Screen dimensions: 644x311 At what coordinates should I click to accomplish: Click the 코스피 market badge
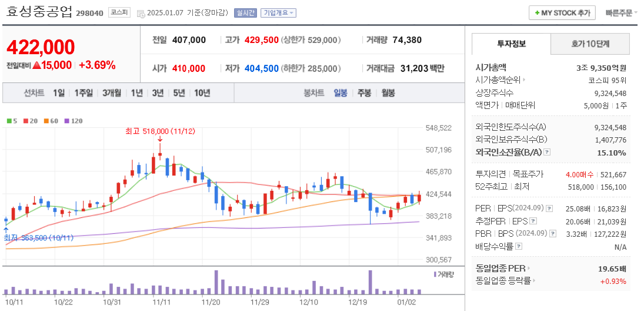(x=119, y=12)
